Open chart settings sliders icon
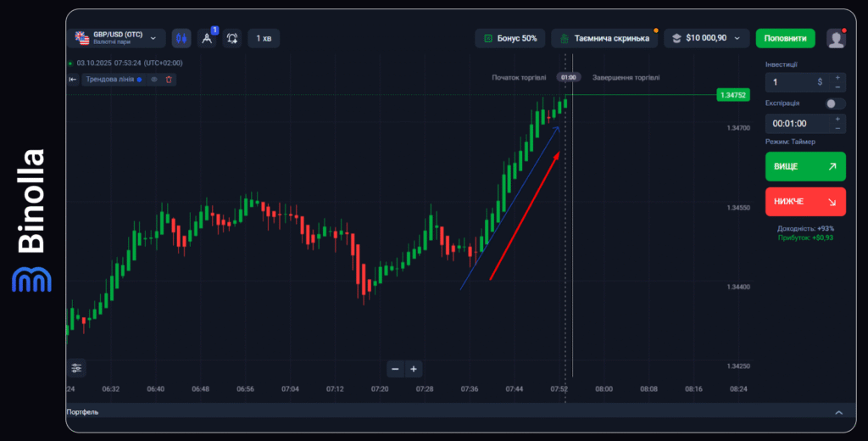The width and height of the screenshot is (868, 441). click(77, 367)
